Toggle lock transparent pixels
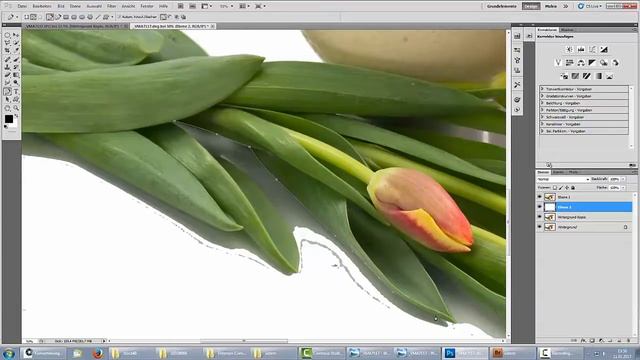 point(555,188)
